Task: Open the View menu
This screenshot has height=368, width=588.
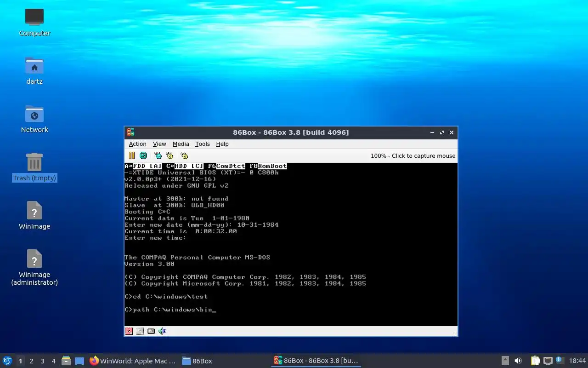Action: (x=159, y=144)
